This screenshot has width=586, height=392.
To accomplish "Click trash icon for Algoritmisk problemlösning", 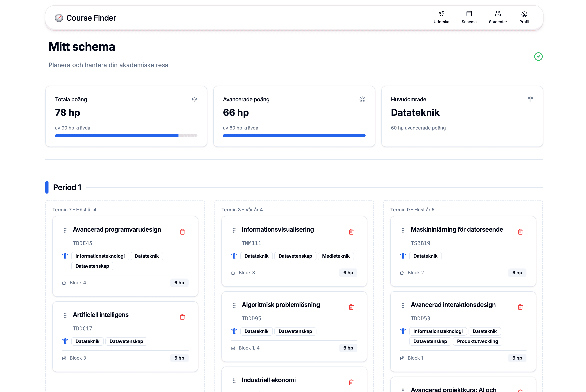I will (x=351, y=307).
